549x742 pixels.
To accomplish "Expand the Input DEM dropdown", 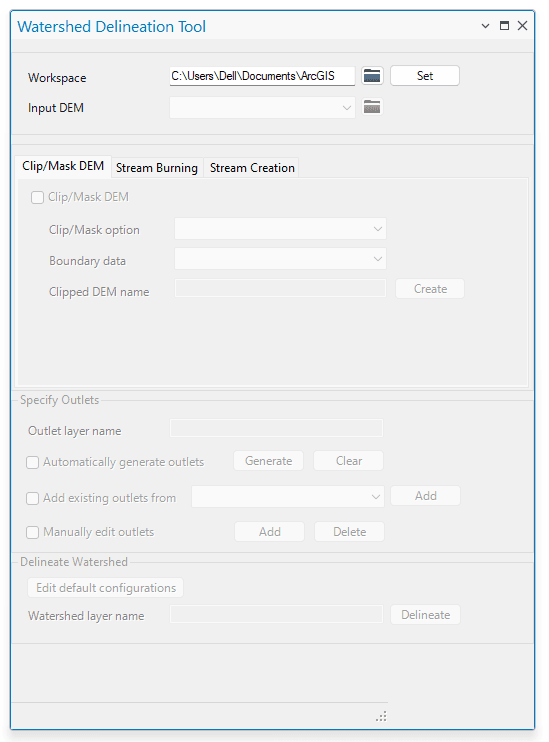I will tap(262, 108).
